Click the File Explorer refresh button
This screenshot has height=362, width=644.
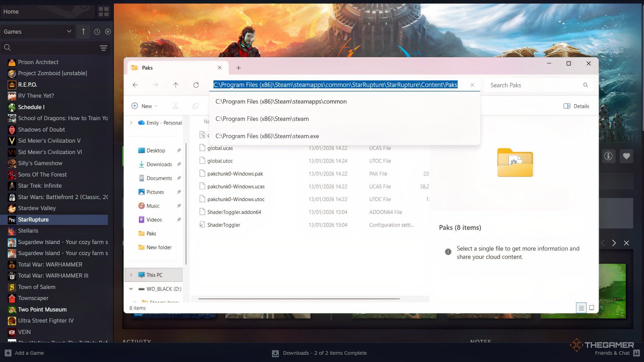tap(196, 85)
